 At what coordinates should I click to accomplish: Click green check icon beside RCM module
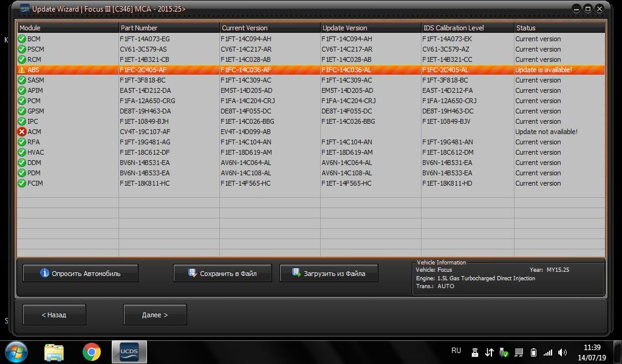tap(22, 59)
